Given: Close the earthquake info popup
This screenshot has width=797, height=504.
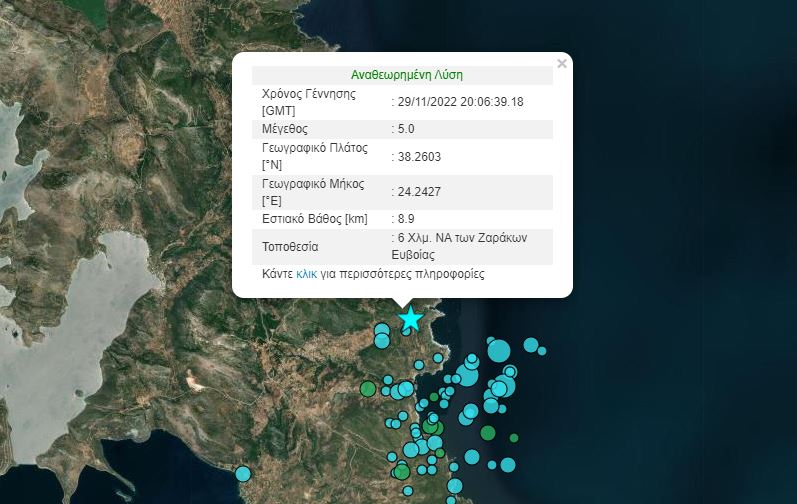Looking at the screenshot, I should coord(561,64).
